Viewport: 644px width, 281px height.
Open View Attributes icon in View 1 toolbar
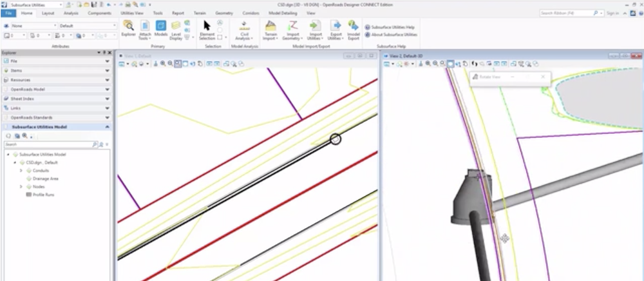[122, 64]
